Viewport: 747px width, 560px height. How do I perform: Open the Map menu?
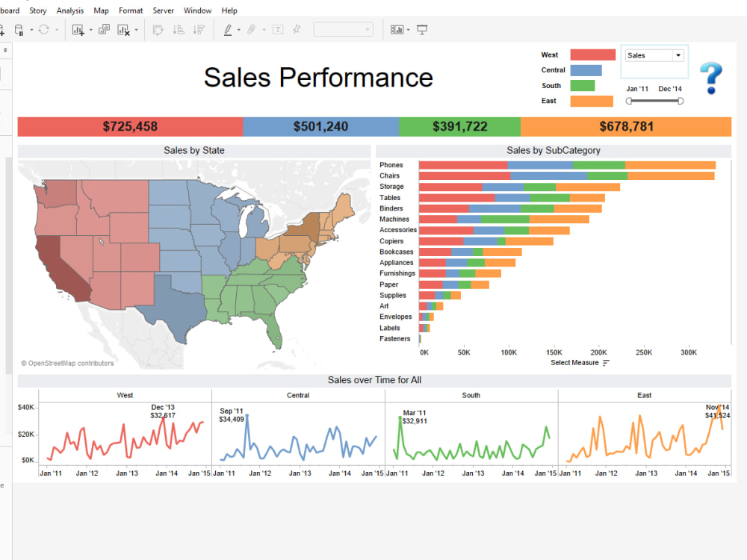[x=101, y=10]
